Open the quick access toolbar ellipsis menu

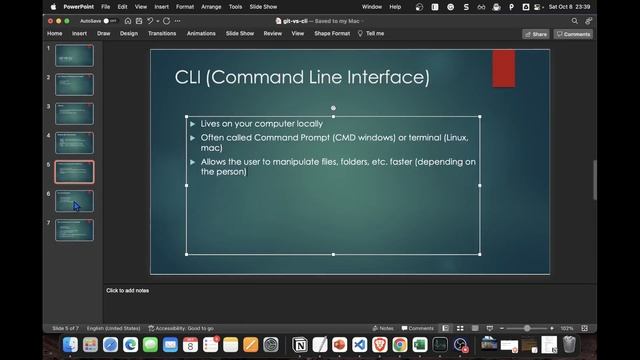[x=178, y=21]
